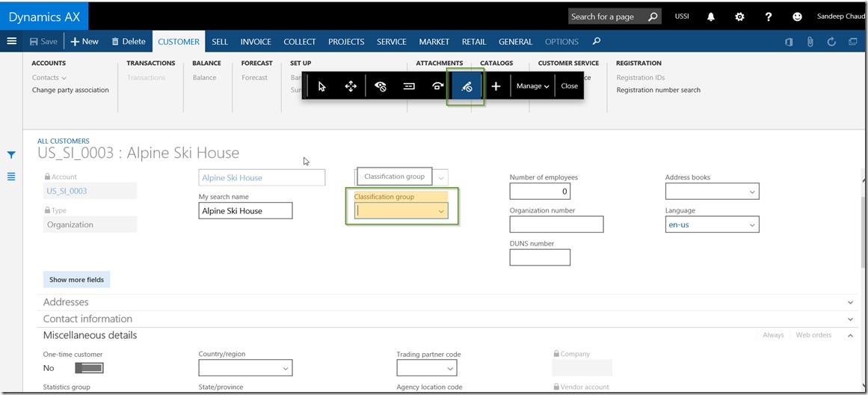Image resolution: width=868 pixels, height=395 pixels.
Task: Toggle the One-time customer switch
Action: tap(89, 368)
